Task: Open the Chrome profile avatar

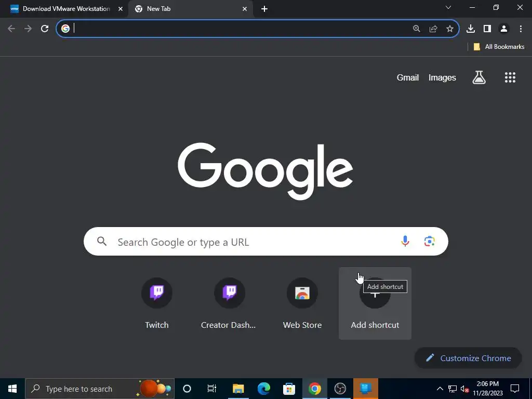Action: tap(504, 29)
